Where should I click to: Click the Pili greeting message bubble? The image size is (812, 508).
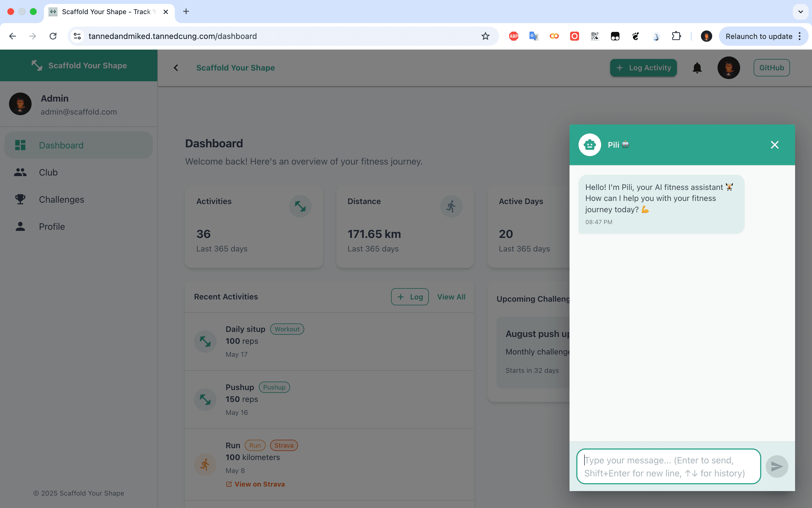(x=661, y=204)
